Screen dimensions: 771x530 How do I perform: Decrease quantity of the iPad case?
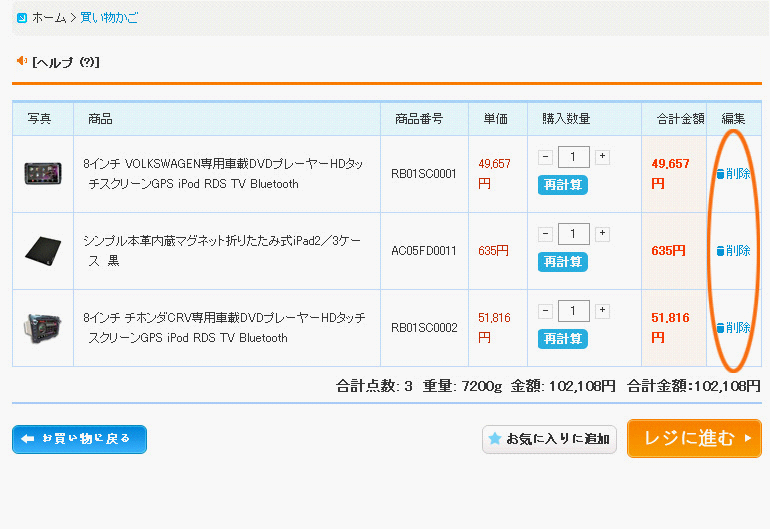[x=545, y=234]
